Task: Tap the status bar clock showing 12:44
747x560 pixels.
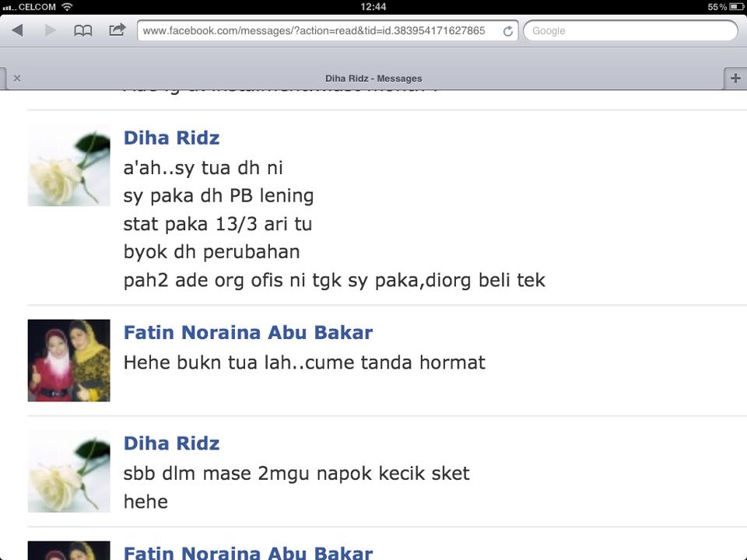Action: pyautogui.click(x=373, y=7)
